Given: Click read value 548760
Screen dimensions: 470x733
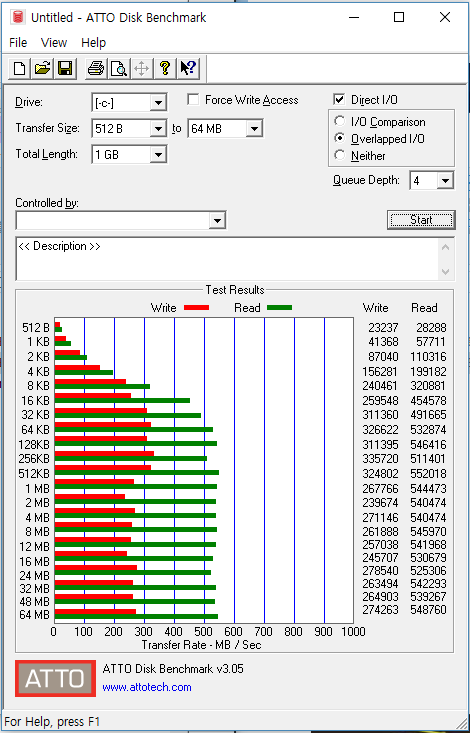Looking at the screenshot, I should 428,610.
